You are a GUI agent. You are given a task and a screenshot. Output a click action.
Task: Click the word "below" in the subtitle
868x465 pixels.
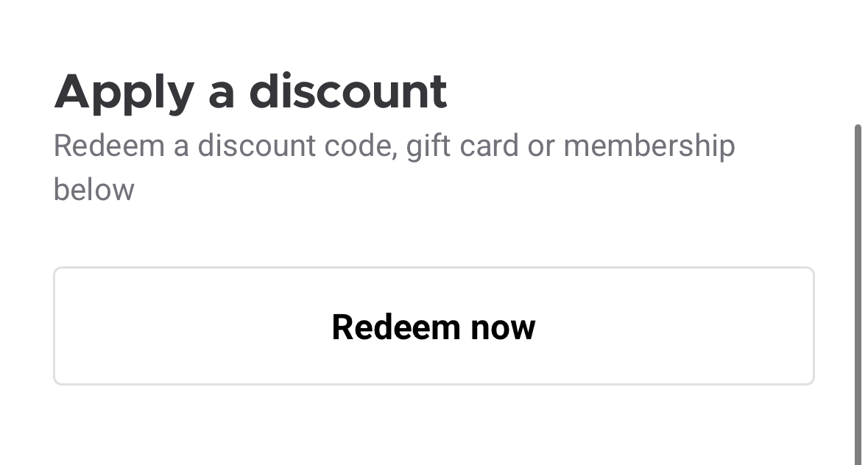(x=94, y=190)
